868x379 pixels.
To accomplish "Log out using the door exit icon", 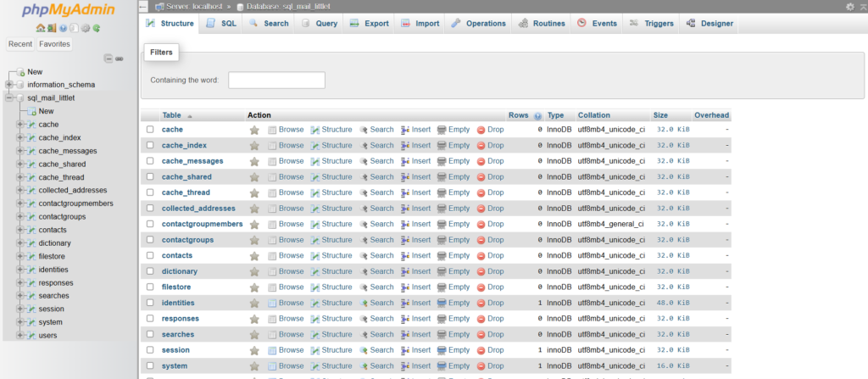I will 51,28.
